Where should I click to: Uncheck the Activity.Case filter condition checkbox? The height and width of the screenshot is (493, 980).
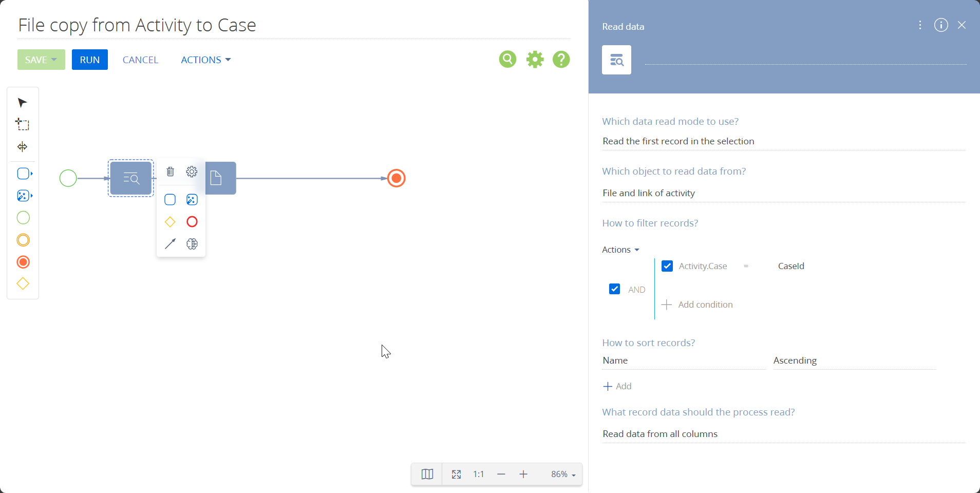(667, 266)
